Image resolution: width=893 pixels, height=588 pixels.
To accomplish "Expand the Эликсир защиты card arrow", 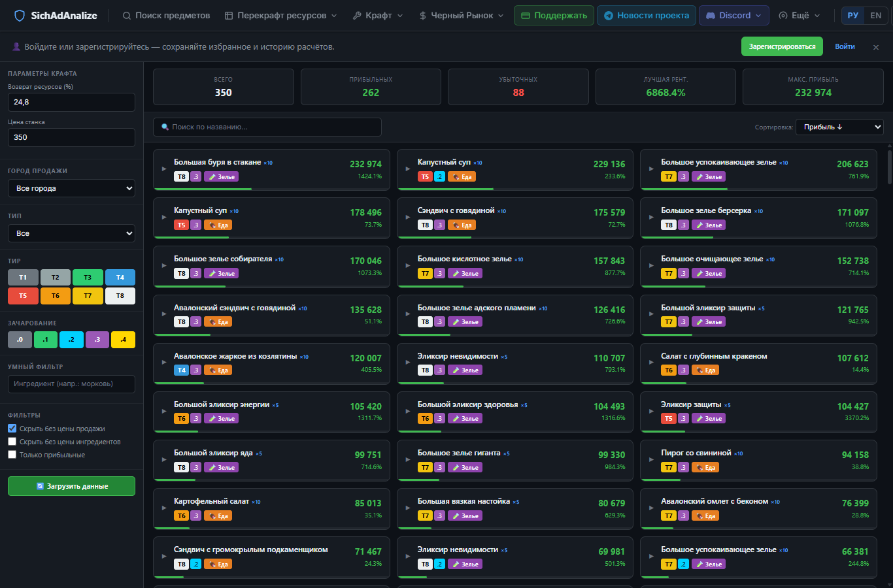I will pos(651,411).
